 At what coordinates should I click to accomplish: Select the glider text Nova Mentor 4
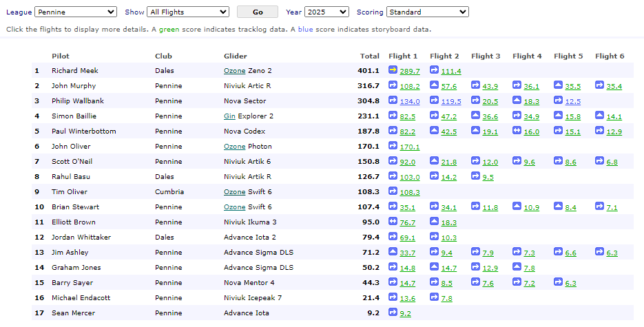pos(249,283)
